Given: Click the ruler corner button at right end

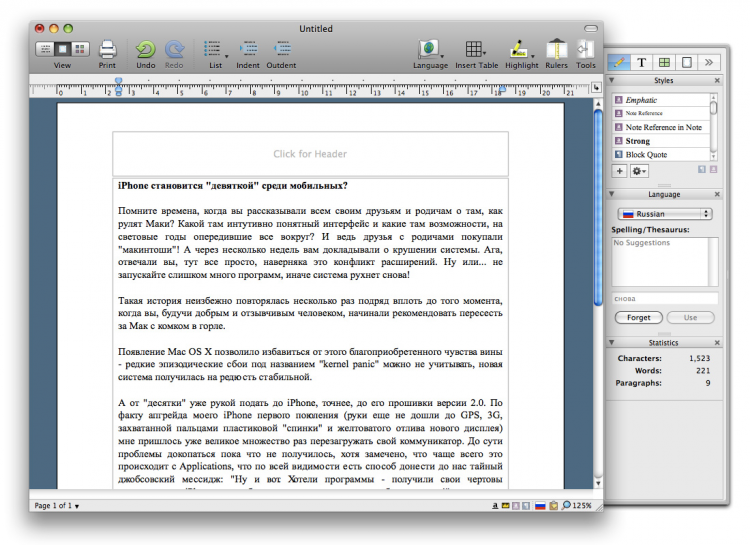Looking at the screenshot, I should pyautogui.click(x=596, y=88).
